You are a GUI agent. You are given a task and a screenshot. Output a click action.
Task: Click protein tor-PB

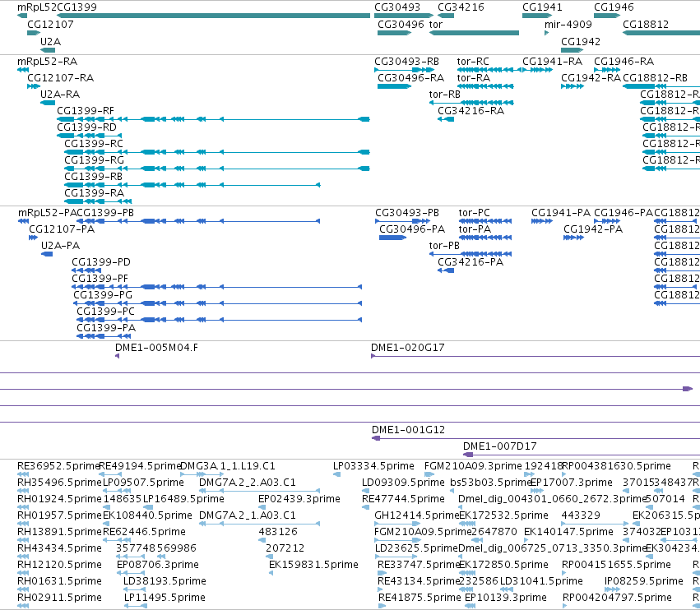[x=444, y=246]
